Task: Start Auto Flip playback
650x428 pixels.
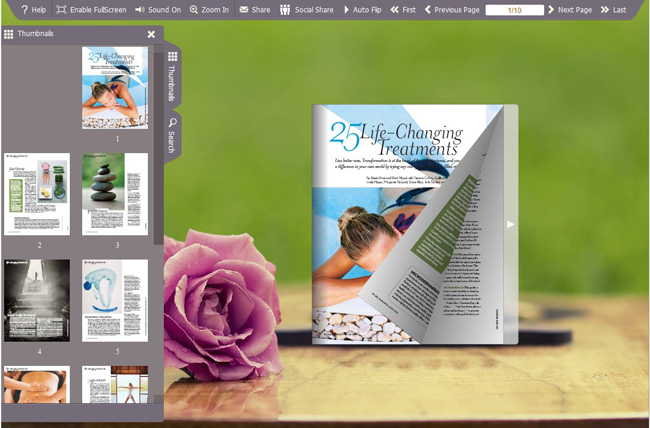Action: click(362, 10)
